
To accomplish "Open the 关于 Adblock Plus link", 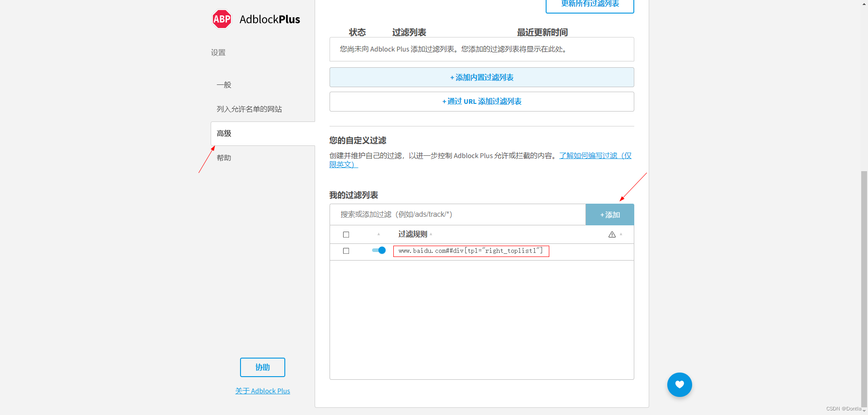I will (x=263, y=391).
